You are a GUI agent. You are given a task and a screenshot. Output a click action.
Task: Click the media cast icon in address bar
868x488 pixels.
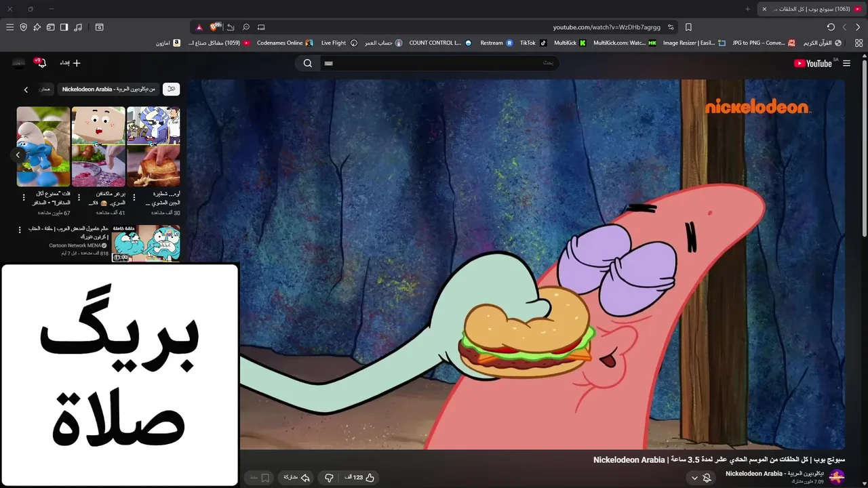coord(261,27)
